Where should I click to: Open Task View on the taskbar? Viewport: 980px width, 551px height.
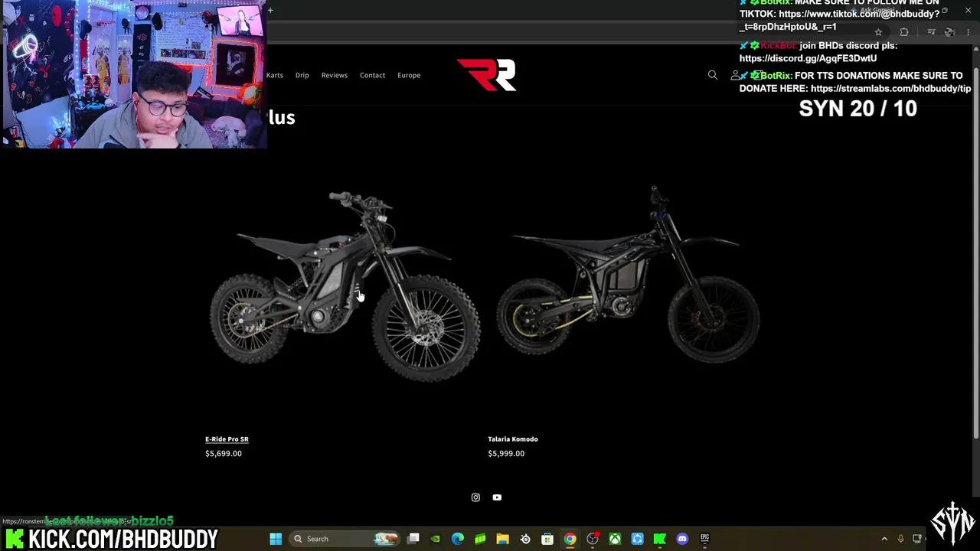click(413, 539)
